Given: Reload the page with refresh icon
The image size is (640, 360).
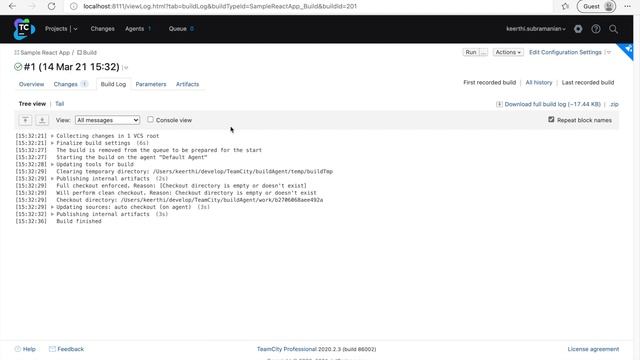Looking at the screenshot, I should coord(51,6).
